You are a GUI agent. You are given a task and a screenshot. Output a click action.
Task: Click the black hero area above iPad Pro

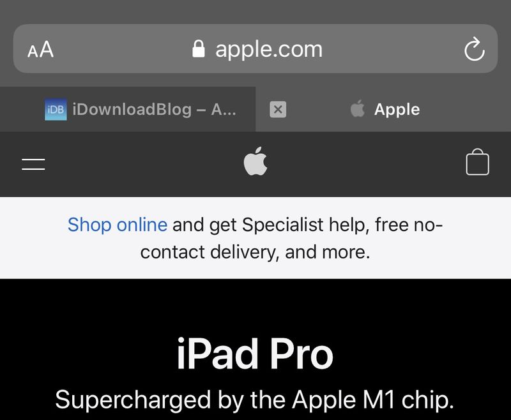pyautogui.click(x=256, y=304)
